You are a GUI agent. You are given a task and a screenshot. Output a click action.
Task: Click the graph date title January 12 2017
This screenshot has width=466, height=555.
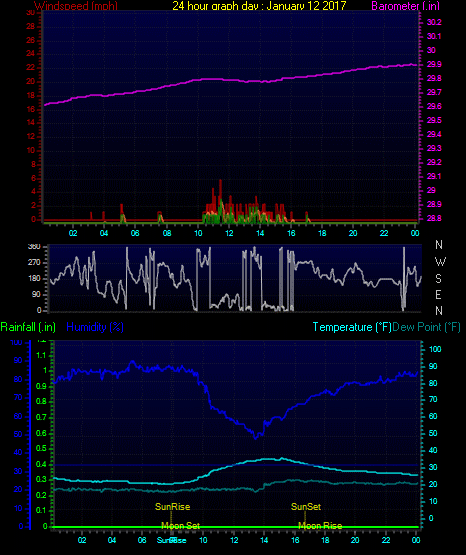point(259,6)
